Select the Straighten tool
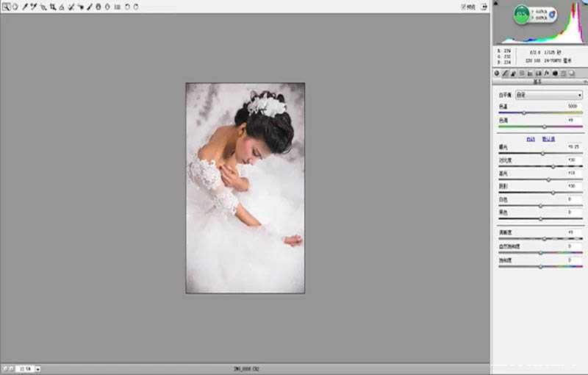This screenshot has width=588, height=375. click(x=62, y=7)
